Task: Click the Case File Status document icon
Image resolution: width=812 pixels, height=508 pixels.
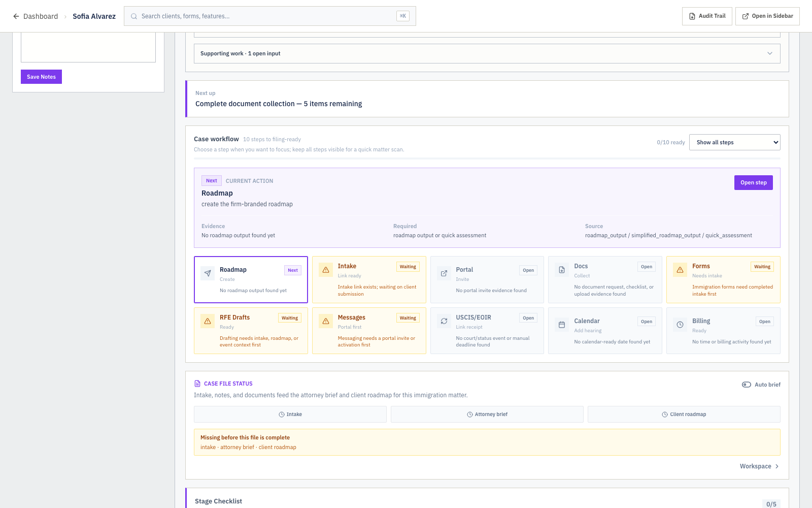Action: point(197,384)
